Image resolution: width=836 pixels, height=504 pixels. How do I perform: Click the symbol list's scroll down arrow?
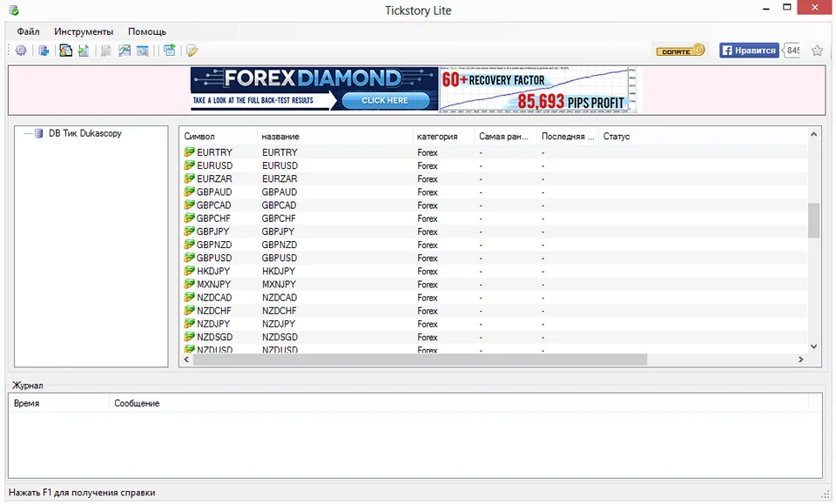point(813,346)
